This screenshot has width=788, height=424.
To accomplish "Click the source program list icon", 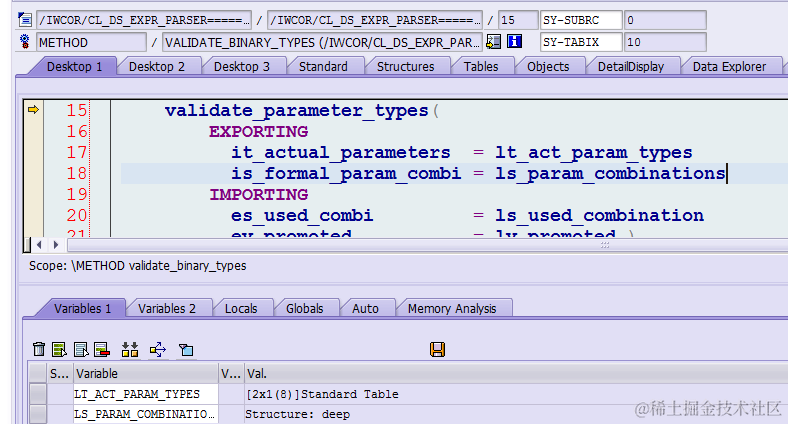I will click(25, 20).
